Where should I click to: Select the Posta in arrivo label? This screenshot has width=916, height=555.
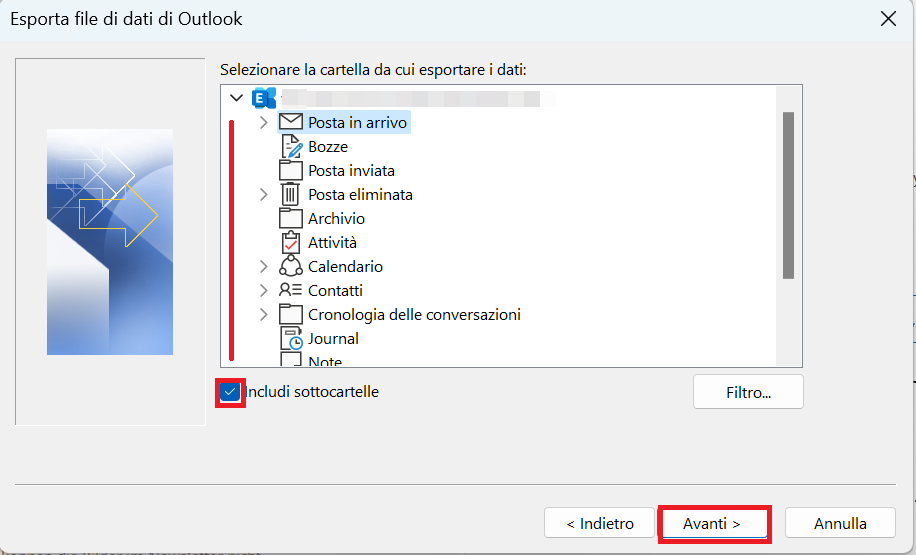click(x=357, y=122)
